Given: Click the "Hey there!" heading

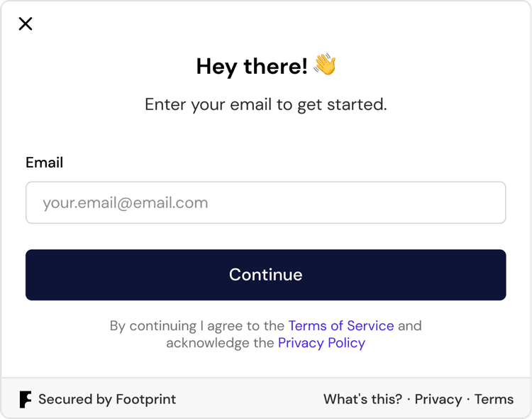Looking at the screenshot, I should click(252, 66).
